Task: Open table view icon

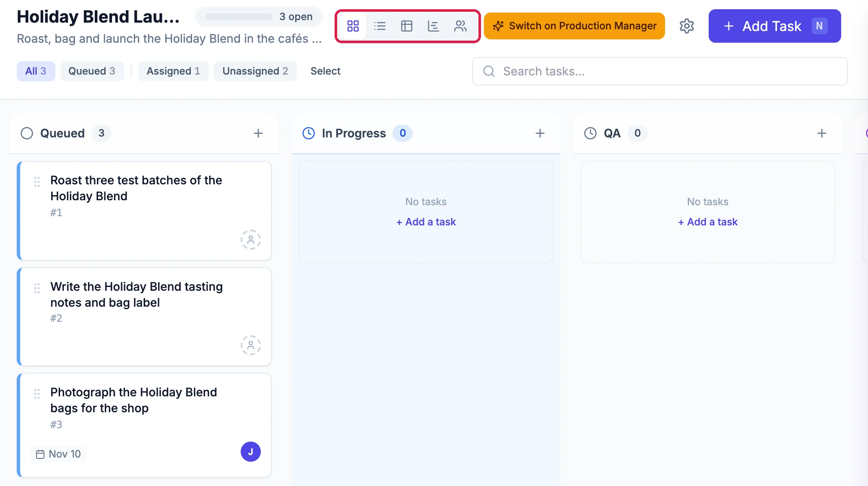Action: [407, 26]
